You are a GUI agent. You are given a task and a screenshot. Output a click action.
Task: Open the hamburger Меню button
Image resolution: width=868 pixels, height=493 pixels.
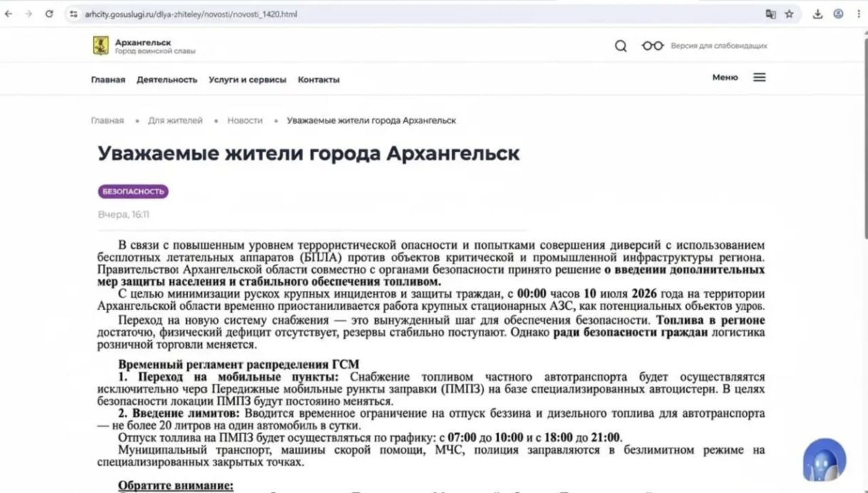pos(739,77)
